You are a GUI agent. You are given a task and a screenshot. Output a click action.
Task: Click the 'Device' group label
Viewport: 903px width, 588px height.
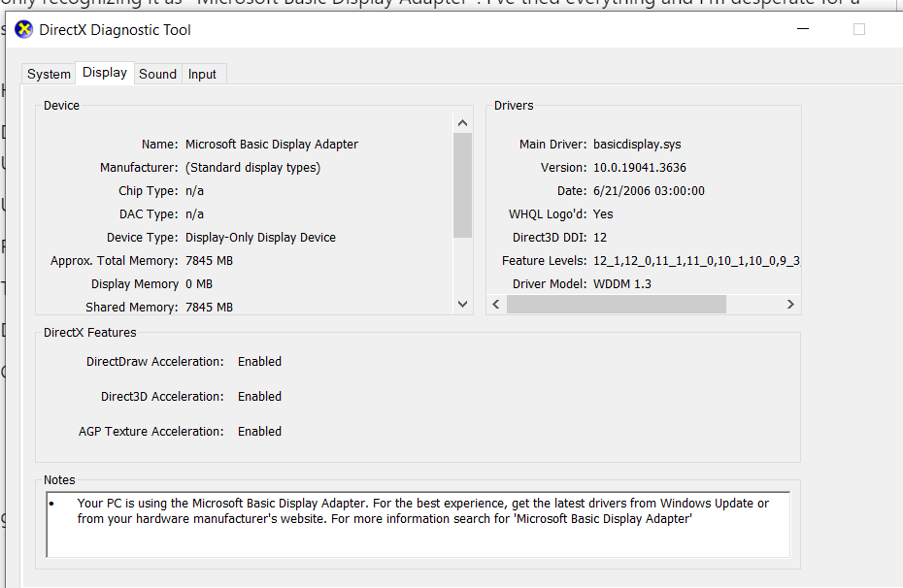(61, 106)
